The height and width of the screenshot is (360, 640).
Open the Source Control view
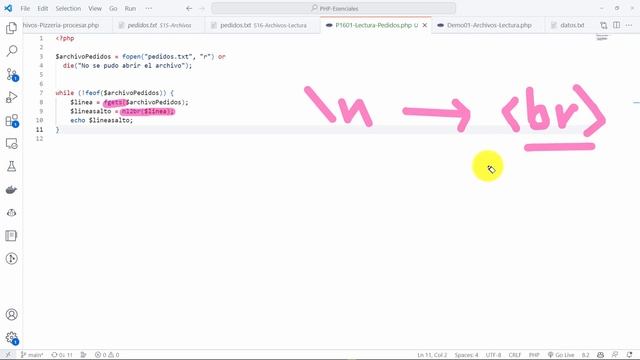tap(11, 74)
